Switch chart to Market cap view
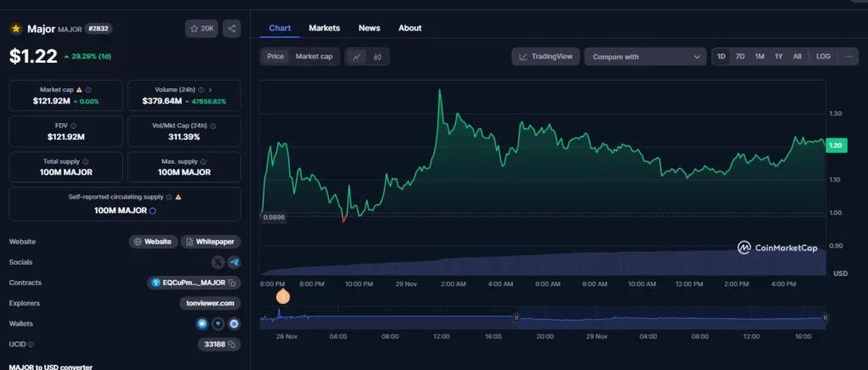Viewport: 868px width, 370px height. pos(314,57)
